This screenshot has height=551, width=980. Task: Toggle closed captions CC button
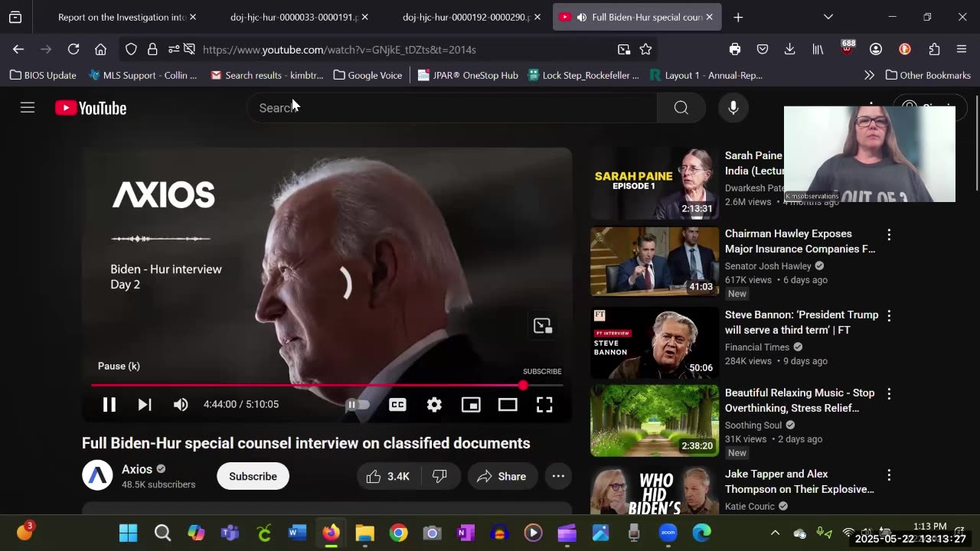(397, 405)
